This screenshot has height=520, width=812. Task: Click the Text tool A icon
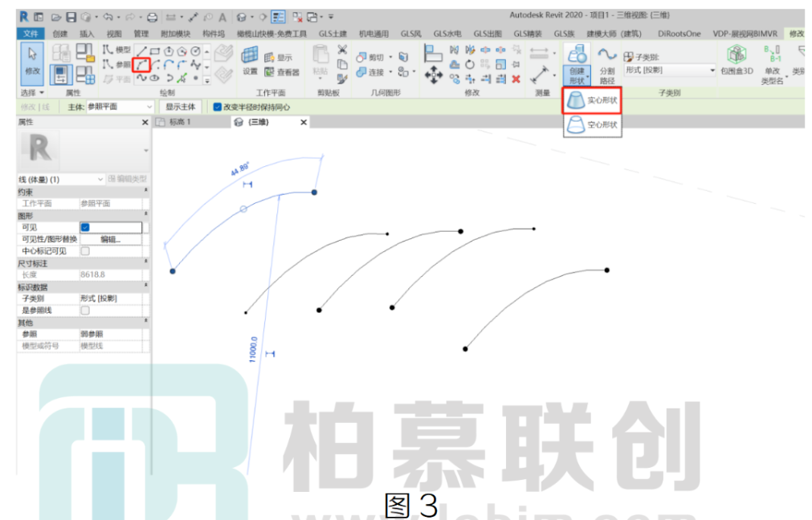point(222,18)
